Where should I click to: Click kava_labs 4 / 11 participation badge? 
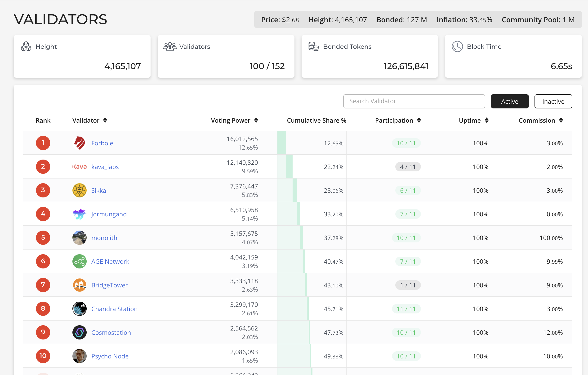tap(408, 167)
